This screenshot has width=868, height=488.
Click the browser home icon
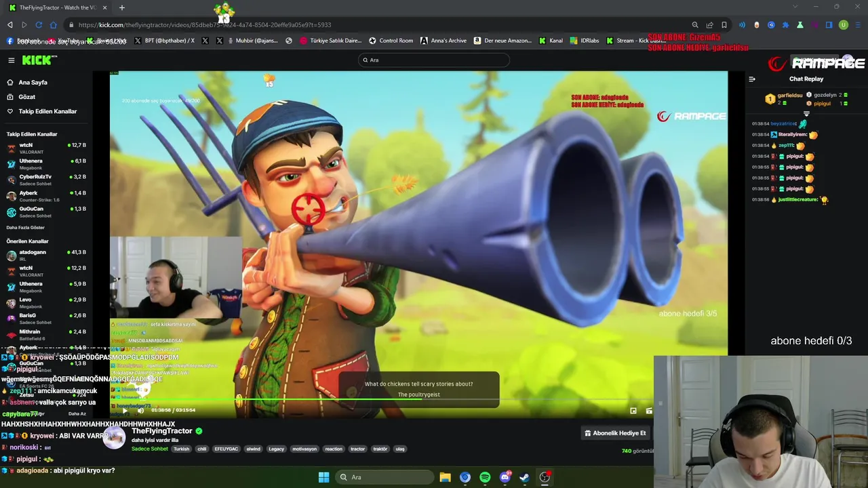coord(54,25)
